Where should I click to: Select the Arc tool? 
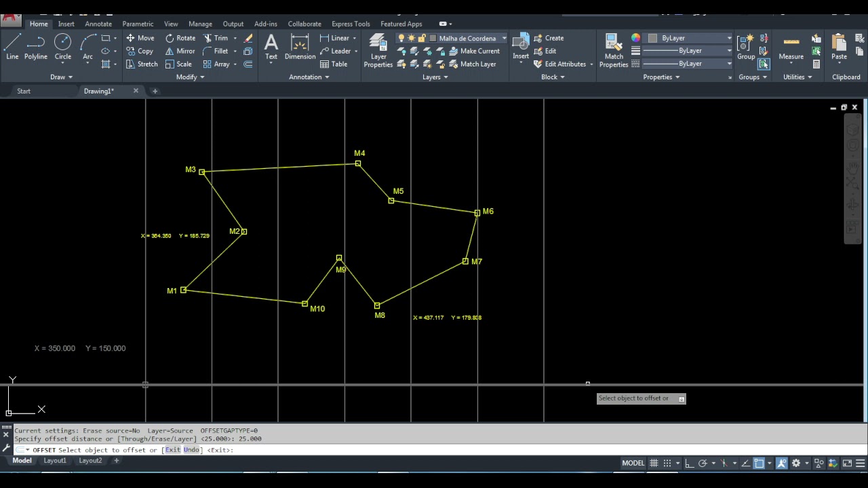point(87,47)
